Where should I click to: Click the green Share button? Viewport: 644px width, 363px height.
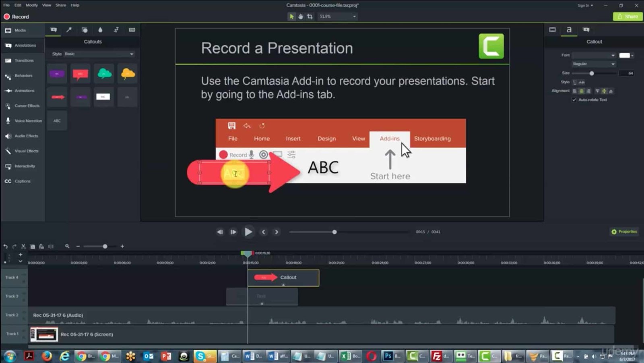627,17
